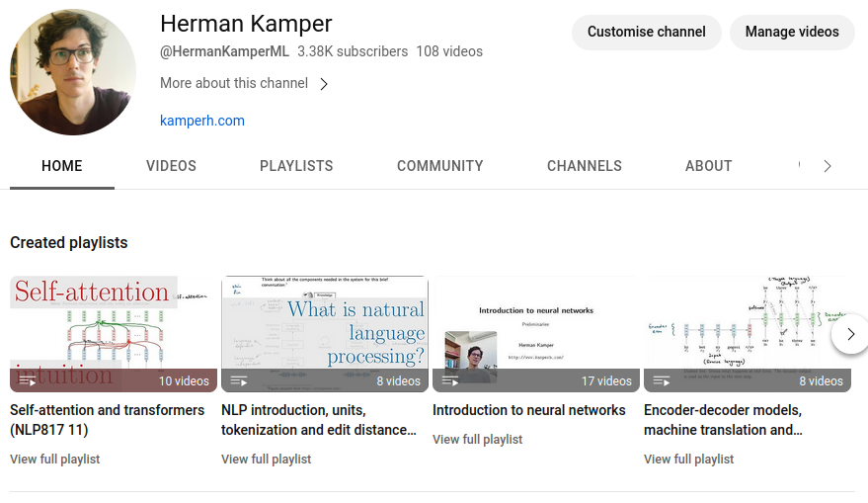Go to the CHANNELS tab
The height and width of the screenshot is (503, 868).
click(x=584, y=166)
